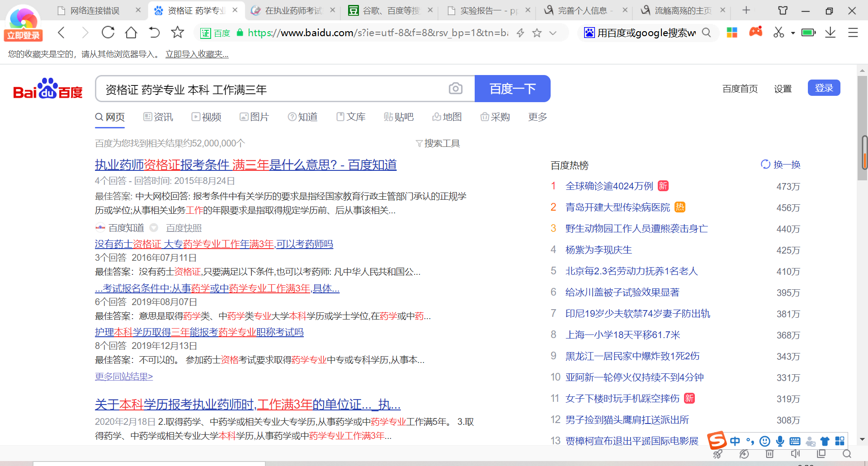Click the browser address bar URL
This screenshot has width=868, height=466.
point(378,33)
